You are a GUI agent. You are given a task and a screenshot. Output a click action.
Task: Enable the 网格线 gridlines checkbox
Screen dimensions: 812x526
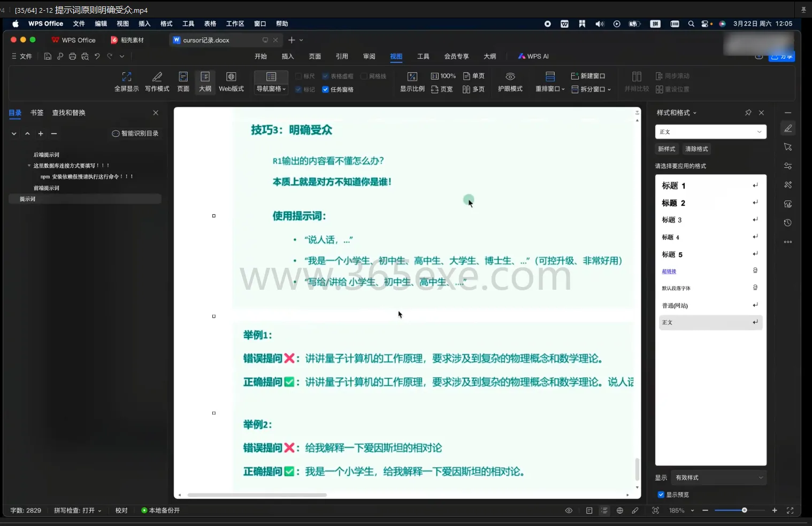[364, 76]
